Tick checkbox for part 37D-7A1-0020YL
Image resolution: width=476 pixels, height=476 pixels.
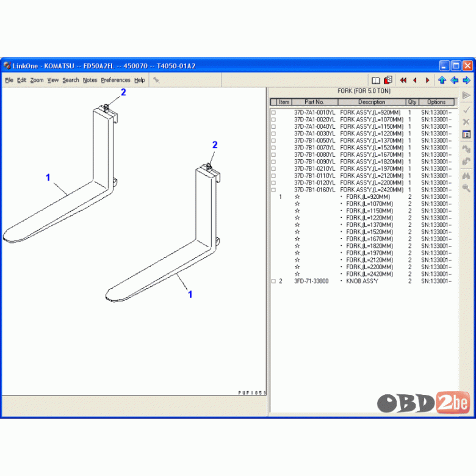pos(273,120)
